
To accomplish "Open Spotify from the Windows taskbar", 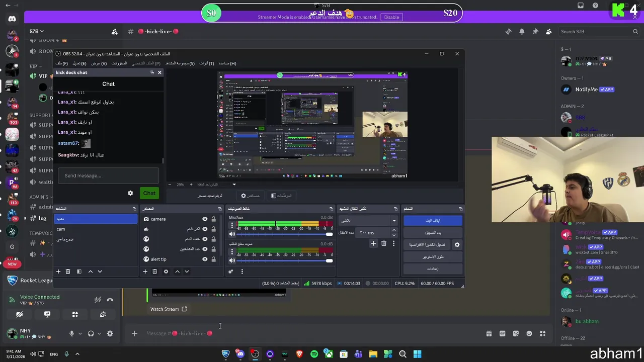I will (314, 354).
